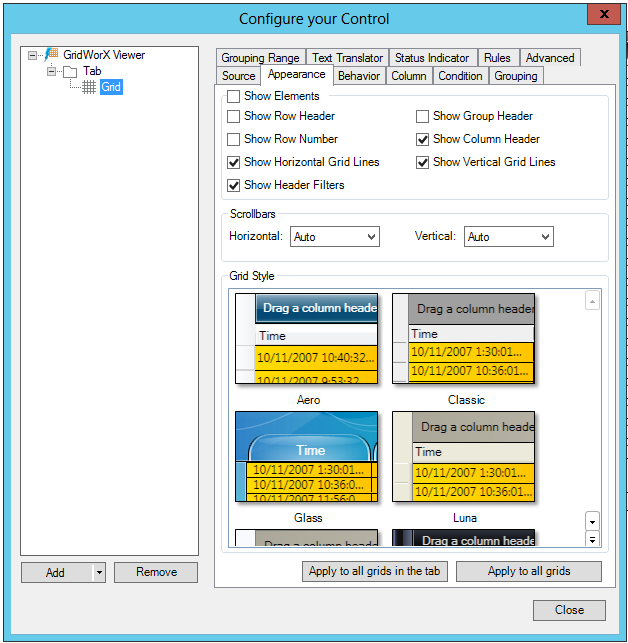
Task: Uncheck Show Vertical Grid Lines
Action: (x=423, y=162)
